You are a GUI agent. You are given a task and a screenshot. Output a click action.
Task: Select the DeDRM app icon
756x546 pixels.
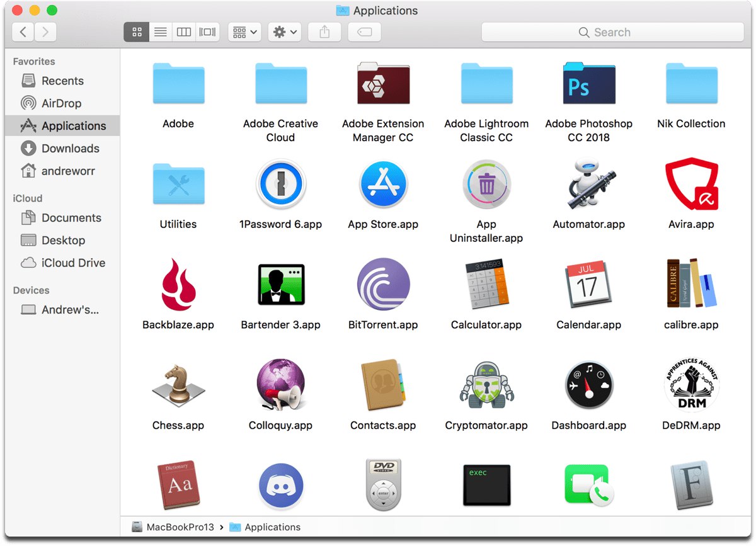[x=692, y=384]
